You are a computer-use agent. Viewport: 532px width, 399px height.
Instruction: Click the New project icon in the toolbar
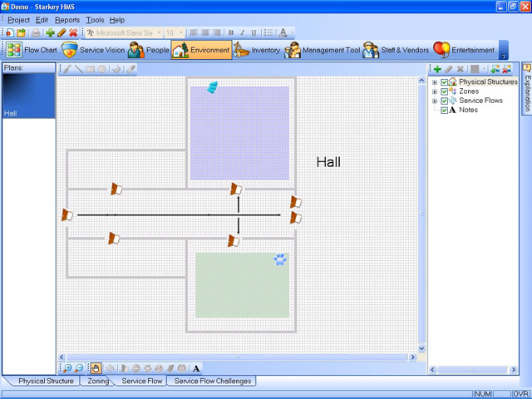click(x=10, y=32)
